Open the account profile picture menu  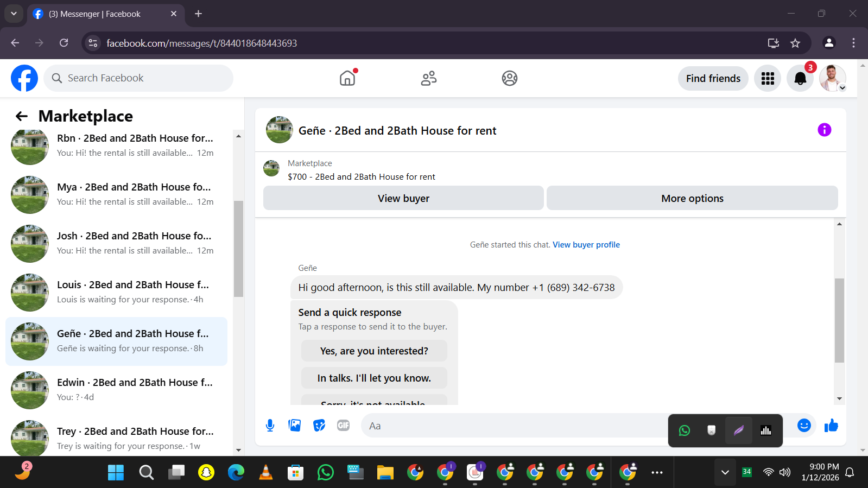click(833, 78)
